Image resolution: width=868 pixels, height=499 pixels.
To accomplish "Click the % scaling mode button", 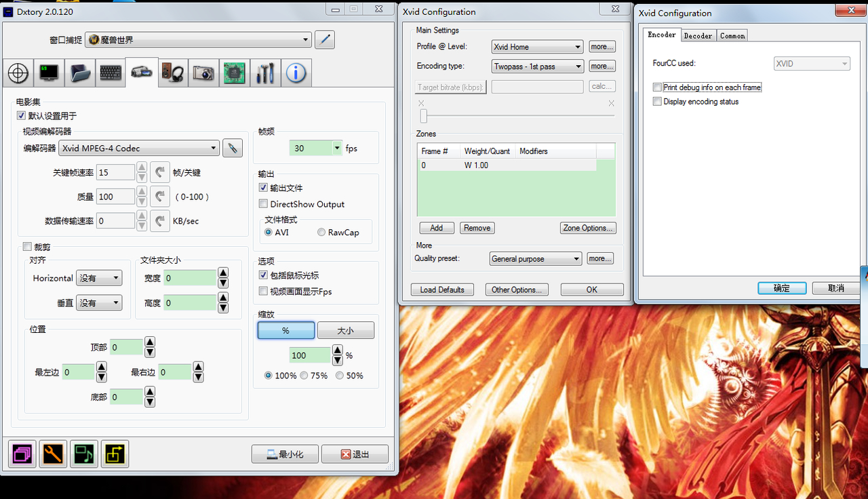I will 285,330.
